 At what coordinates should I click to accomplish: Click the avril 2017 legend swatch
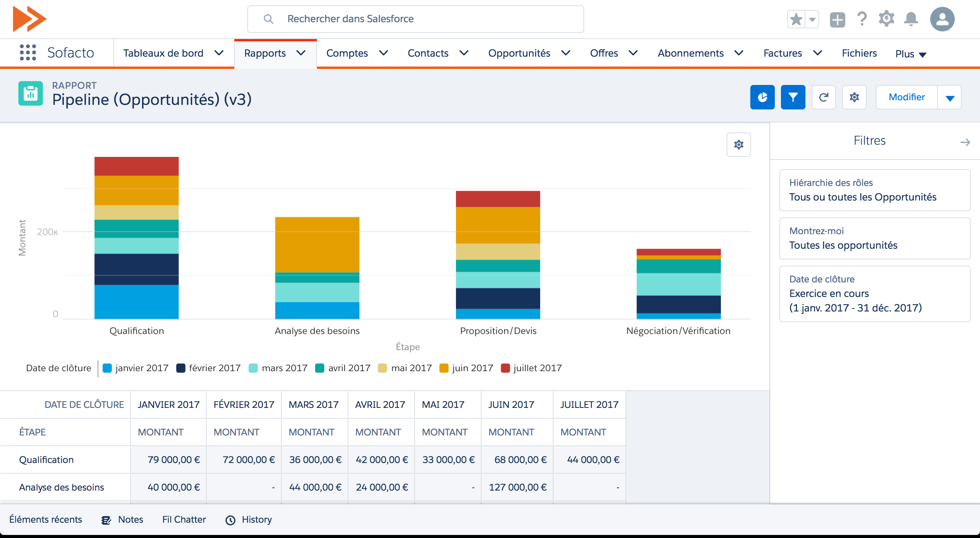(x=320, y=368)
